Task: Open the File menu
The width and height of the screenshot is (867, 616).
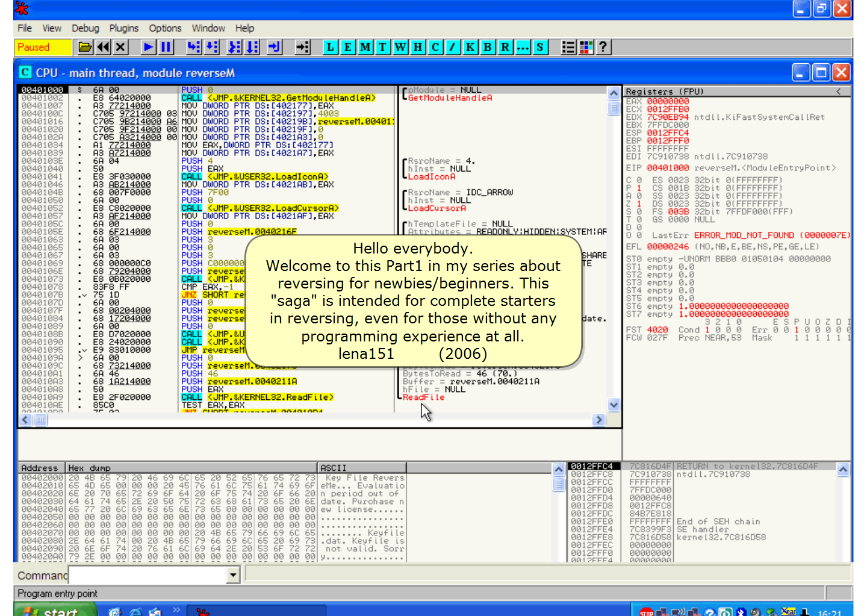Action: [x=25, y=28]
